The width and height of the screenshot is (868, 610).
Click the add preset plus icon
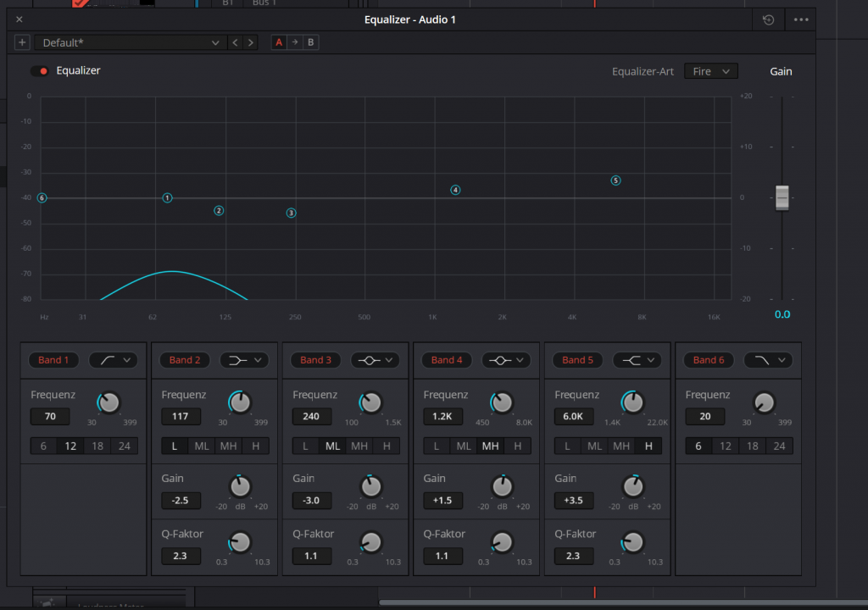22,42
